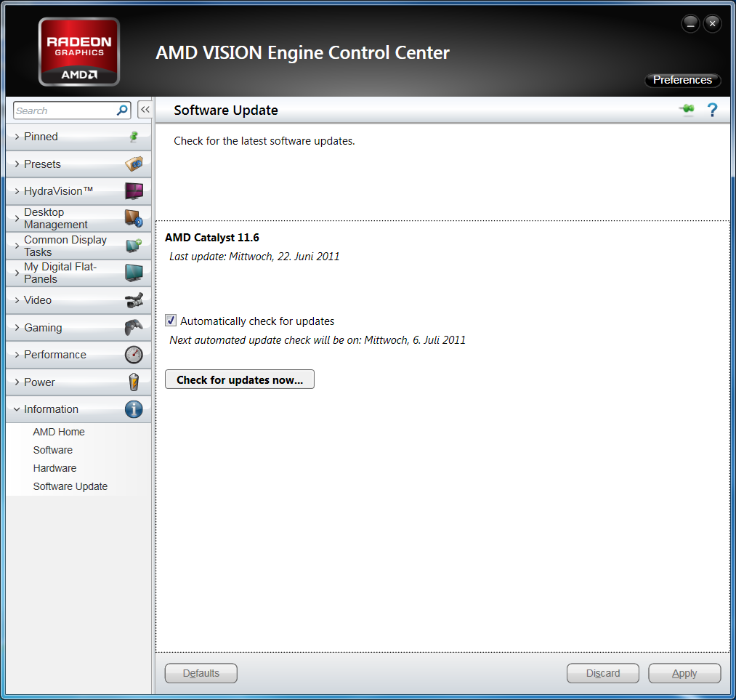Click the Gaming controller icon
The image size is (736, 700).
click(134, 328)
